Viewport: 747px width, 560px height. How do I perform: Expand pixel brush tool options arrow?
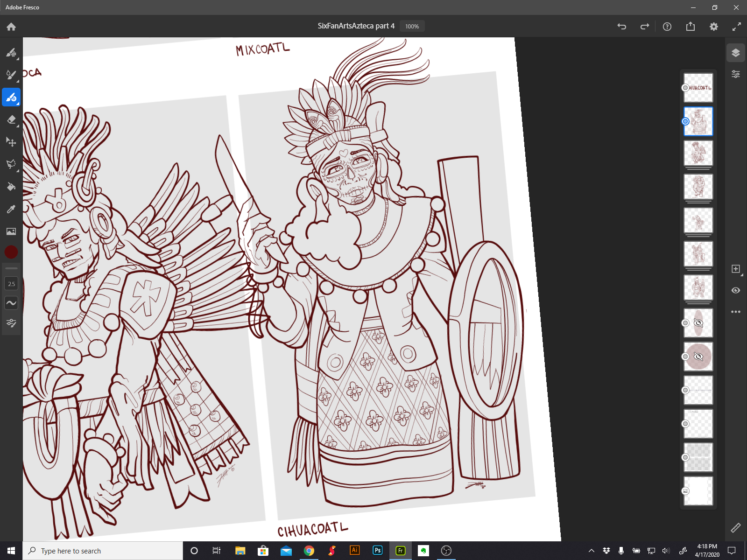18,59
